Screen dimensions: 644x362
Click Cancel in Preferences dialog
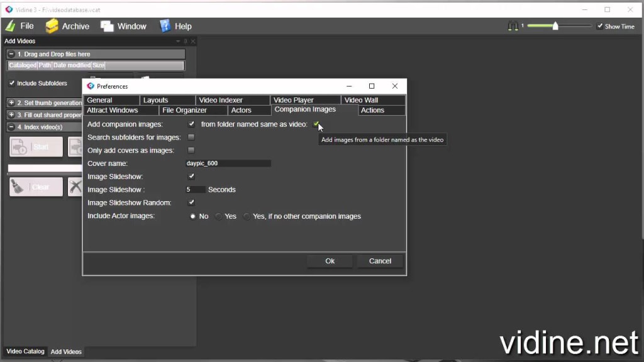380,261
